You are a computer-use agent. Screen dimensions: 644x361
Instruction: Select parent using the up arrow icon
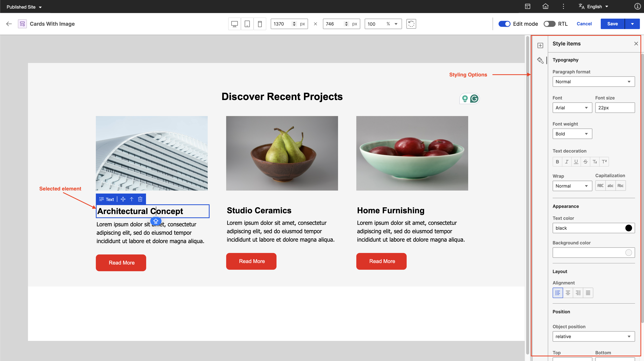[131, 199]
